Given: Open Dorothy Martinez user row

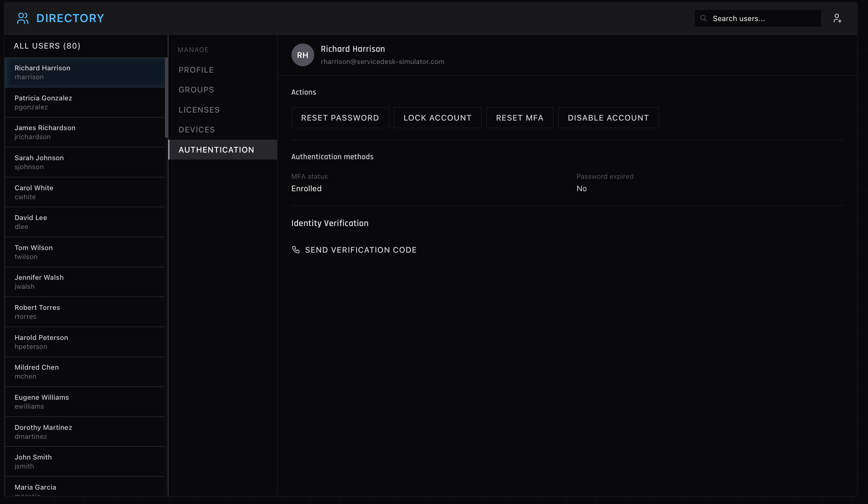Looking at the screenshot, I should point(85,432).
